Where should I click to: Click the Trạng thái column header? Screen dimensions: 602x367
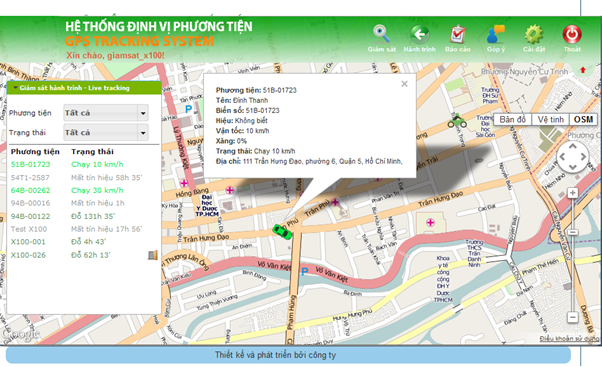(92, 152)
